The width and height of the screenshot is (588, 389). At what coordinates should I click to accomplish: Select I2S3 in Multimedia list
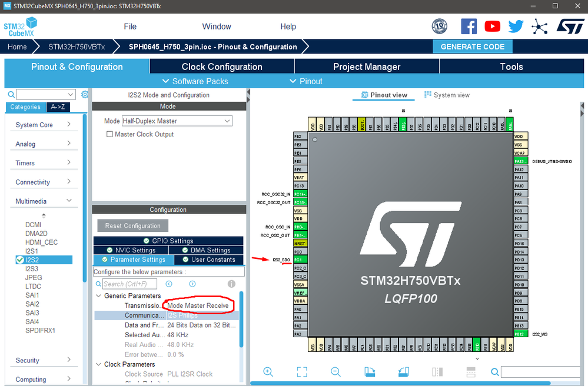point(32,268)
